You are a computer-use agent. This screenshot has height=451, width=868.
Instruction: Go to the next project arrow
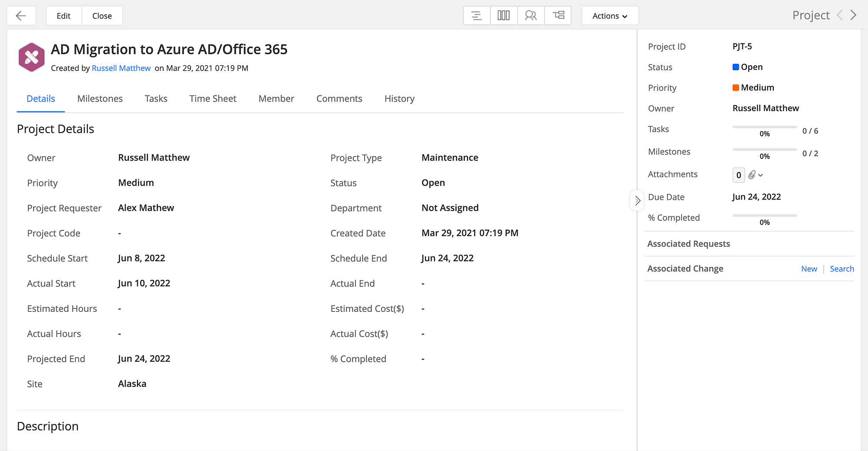pyautogui.click(x=854, y=16)
